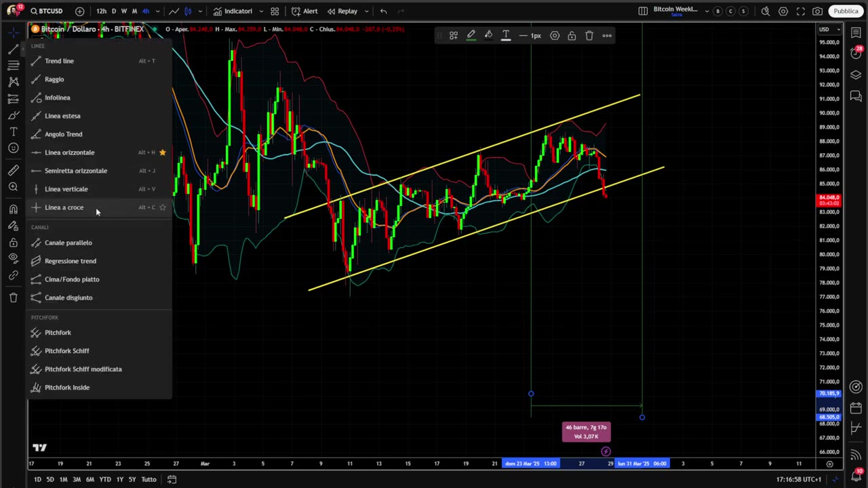The height and width of the screenshot is (488, 868).
Task: Open quick search icon
Action: pos(766,11)
